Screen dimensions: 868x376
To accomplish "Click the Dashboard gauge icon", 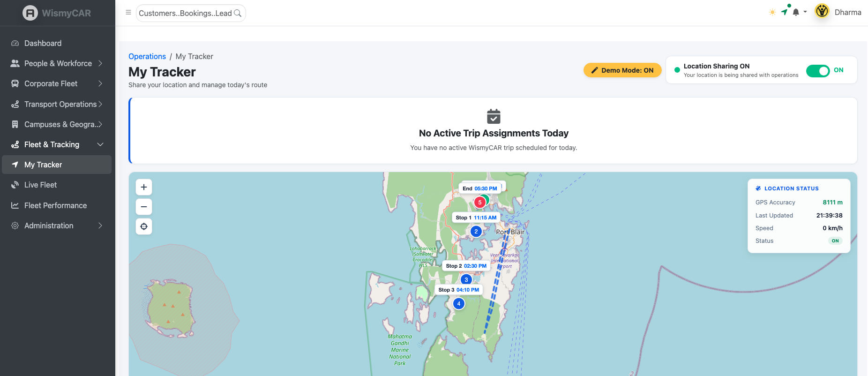I will tap(15, 43).
